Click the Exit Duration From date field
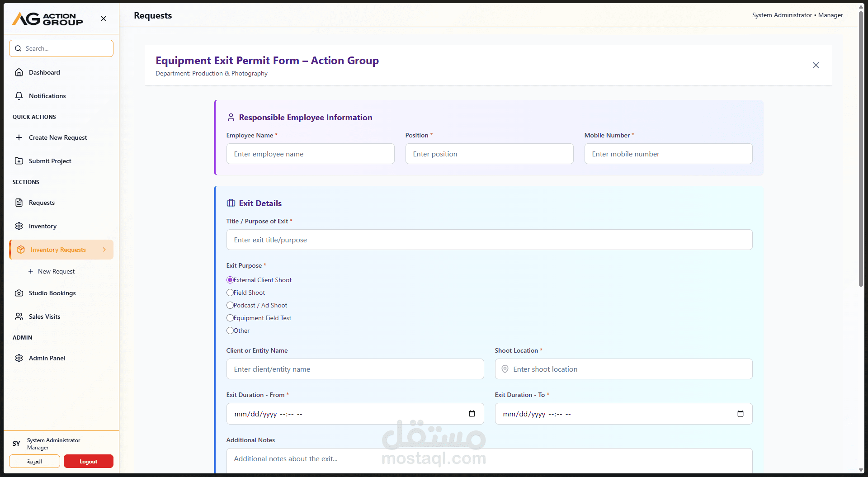Image resolution: width=868 pixels, height=477 pixels. pos(355,414)
